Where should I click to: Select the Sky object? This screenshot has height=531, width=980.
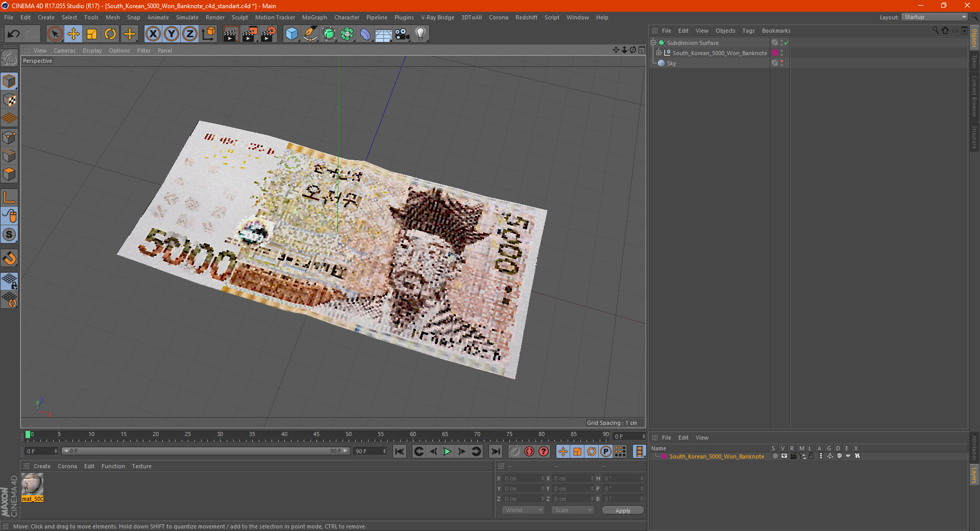click(x=671, y=63)
